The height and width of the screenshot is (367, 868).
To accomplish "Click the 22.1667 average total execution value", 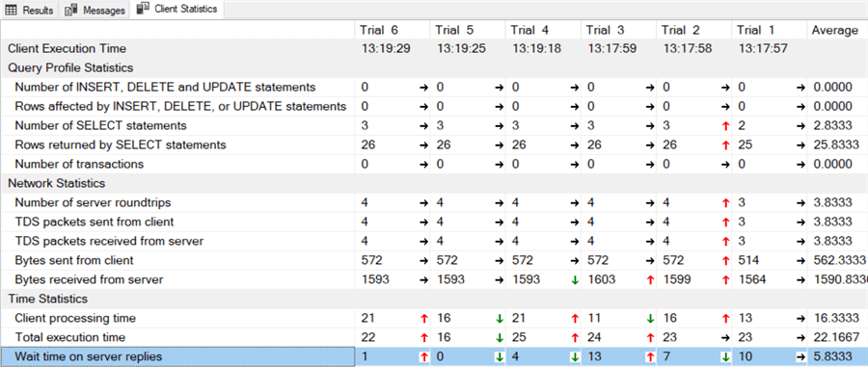I will coord(836,337).
